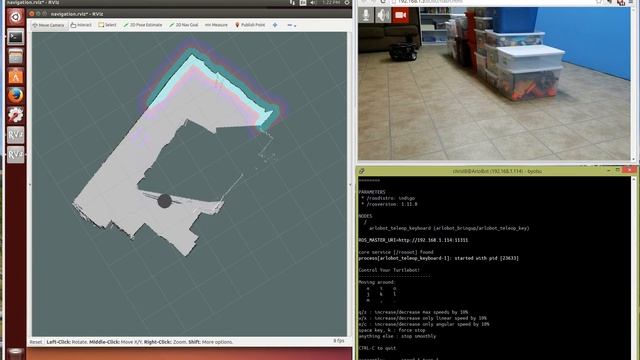The height and width of the screenshot is (360, 640).
Task: Toggle the microphone button on webcam view
Action: [366, 16]
